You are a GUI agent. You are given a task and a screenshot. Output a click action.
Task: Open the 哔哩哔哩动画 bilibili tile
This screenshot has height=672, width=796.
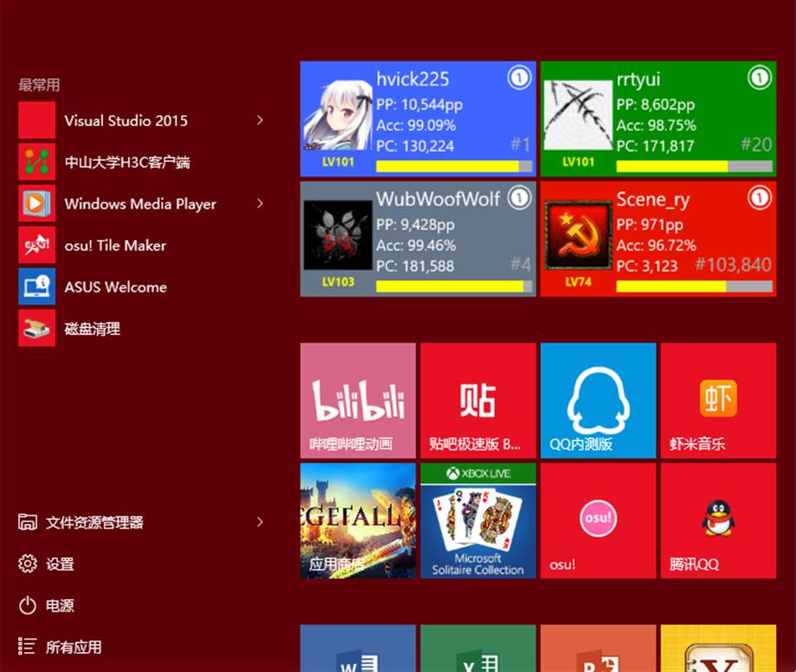click(x=358, y=401)
